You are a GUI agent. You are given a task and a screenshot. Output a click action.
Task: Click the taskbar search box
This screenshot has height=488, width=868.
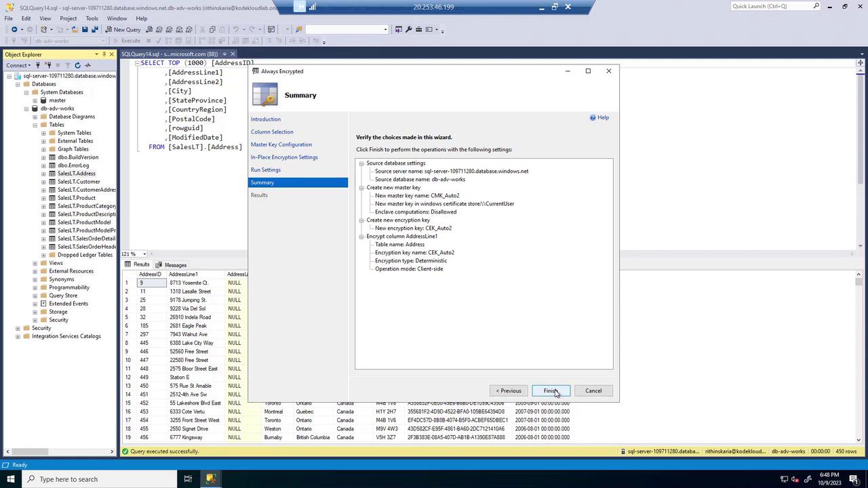click(x=99, y=479)
